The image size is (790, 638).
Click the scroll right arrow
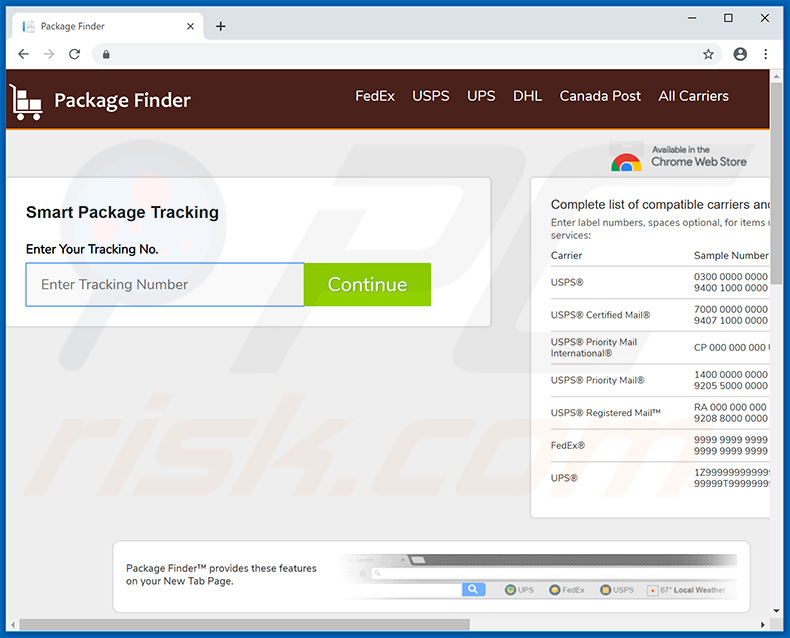coord(763,625)
